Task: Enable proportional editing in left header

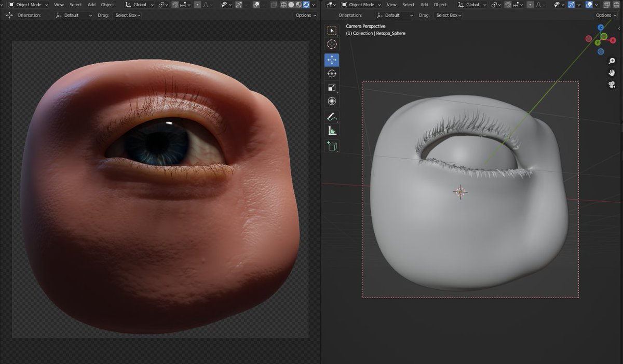Action: [196, 5]
